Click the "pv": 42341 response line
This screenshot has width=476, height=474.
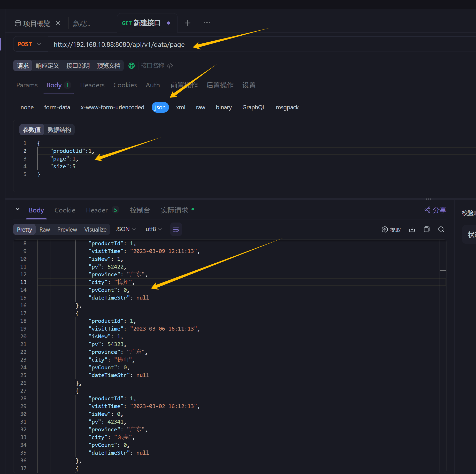tap(107, 422)
